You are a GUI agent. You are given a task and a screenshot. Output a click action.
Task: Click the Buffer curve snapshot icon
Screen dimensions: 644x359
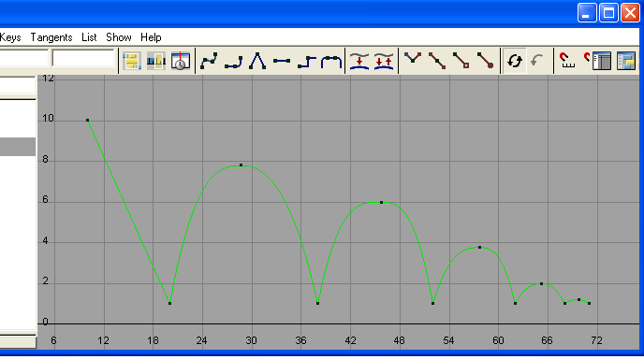pyautogui.click(x=359, y=61)
